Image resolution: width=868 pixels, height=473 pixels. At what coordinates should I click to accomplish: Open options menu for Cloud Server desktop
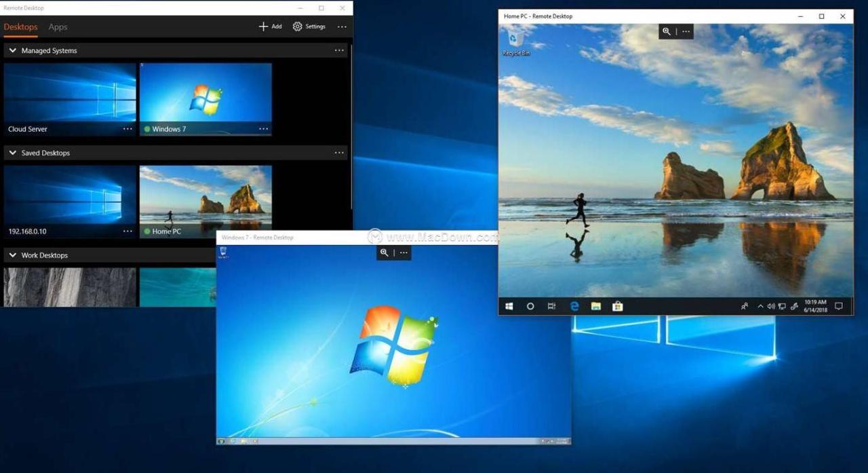tap(127, 128)
